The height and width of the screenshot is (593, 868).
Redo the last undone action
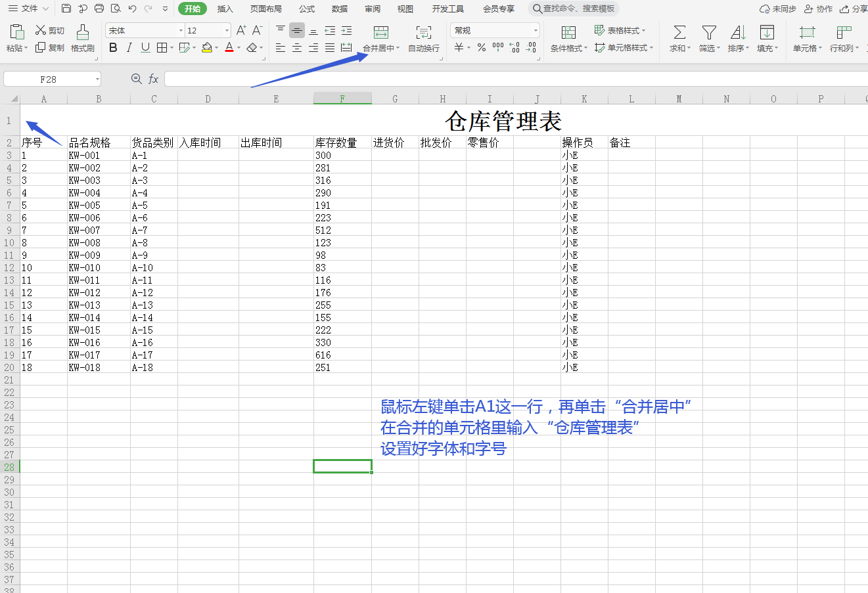(x=148, y=9)
